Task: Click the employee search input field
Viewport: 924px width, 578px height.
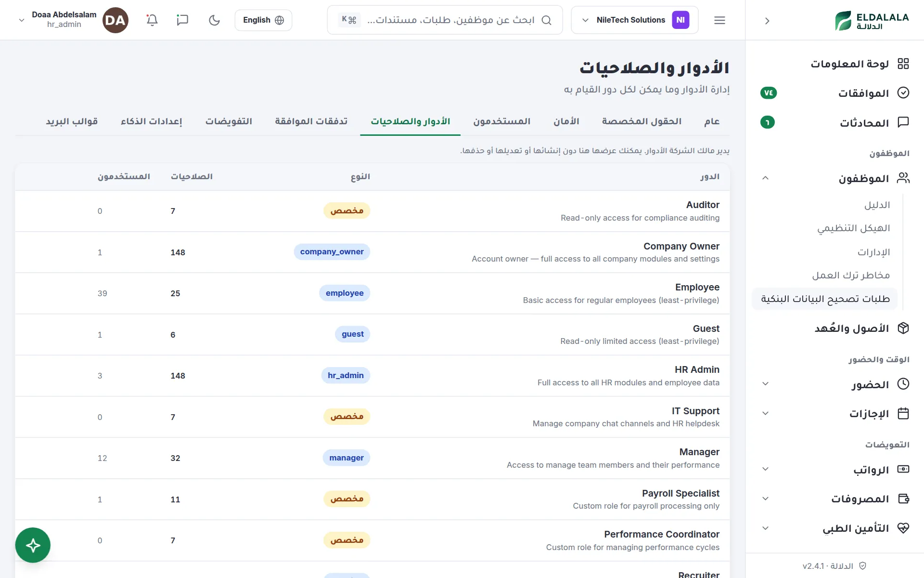Action: point(445,20)
